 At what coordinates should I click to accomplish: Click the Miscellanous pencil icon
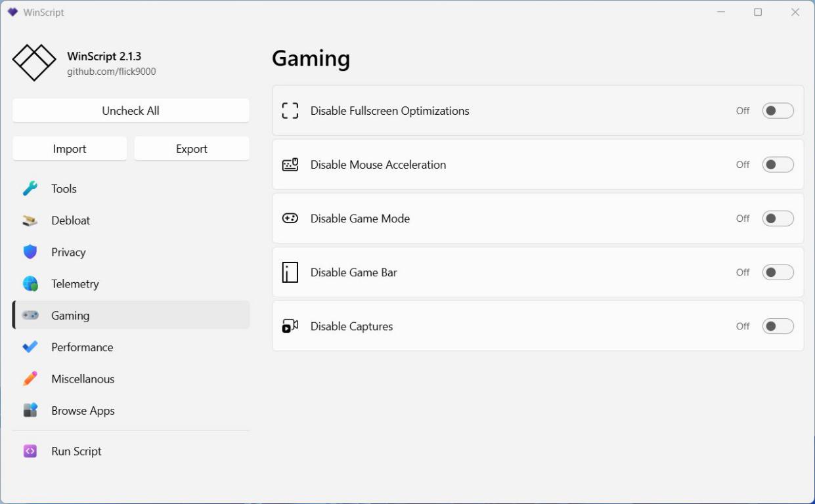click(x=30, y=379)
